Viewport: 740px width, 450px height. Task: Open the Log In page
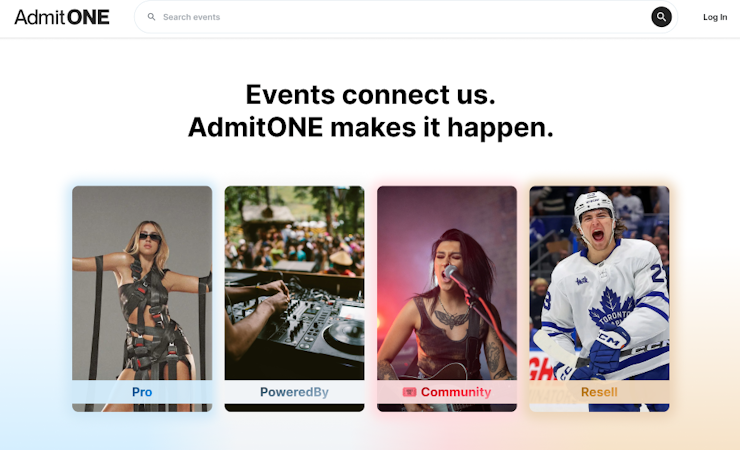point(715,17)
